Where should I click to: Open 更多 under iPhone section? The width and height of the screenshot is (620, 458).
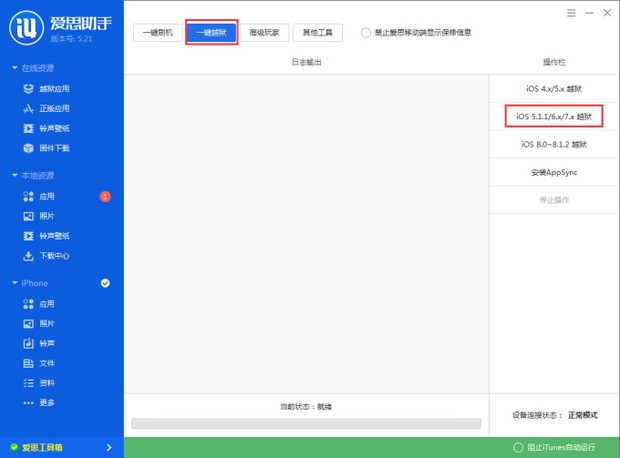(x=39, y=403)
